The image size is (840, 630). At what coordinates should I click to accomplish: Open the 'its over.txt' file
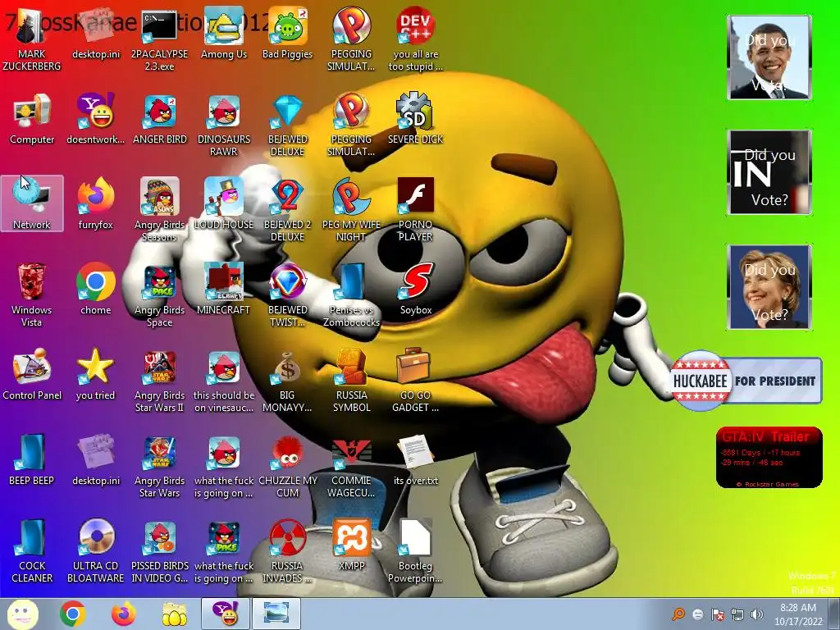[x=415, y=459]
